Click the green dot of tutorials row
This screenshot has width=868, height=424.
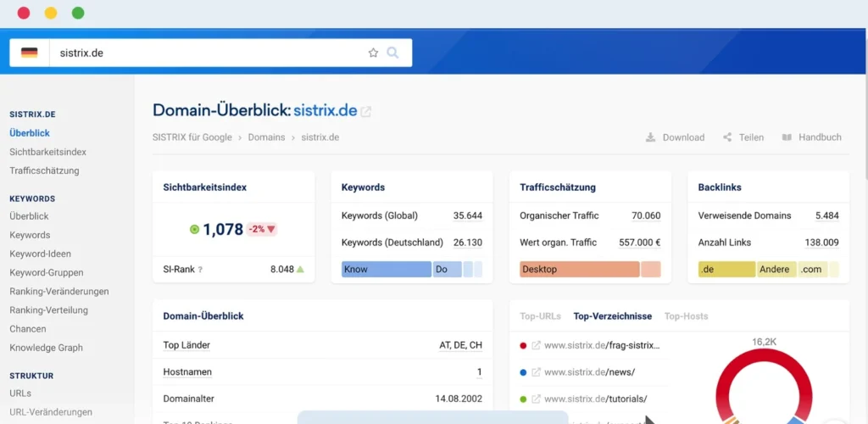[x=523, y=399]
